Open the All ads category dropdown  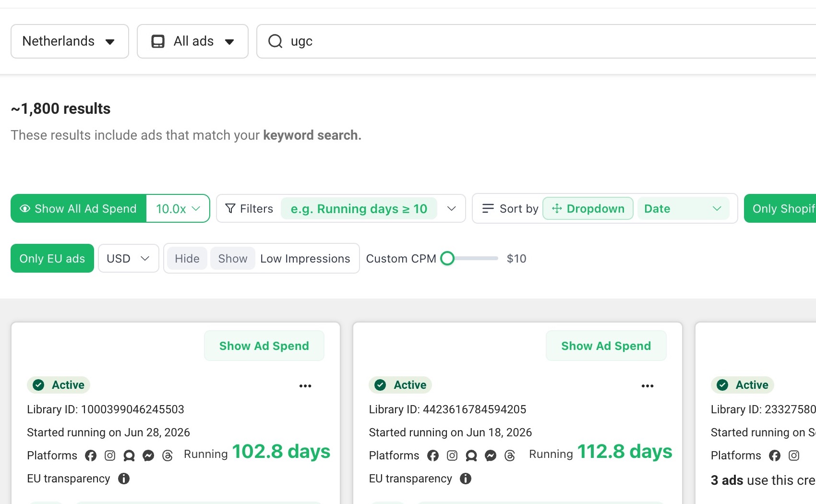tap(192, 41)
